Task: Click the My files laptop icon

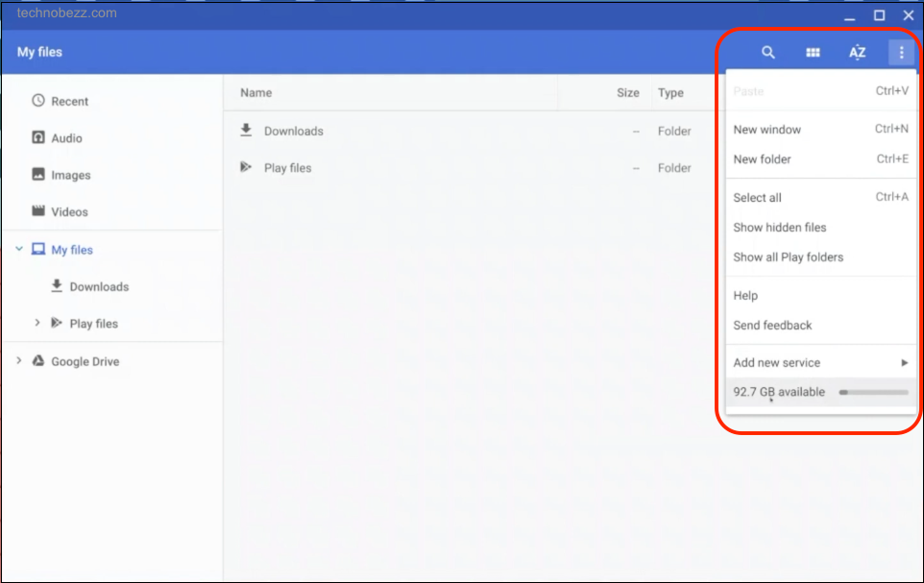Action: (38, 249)
